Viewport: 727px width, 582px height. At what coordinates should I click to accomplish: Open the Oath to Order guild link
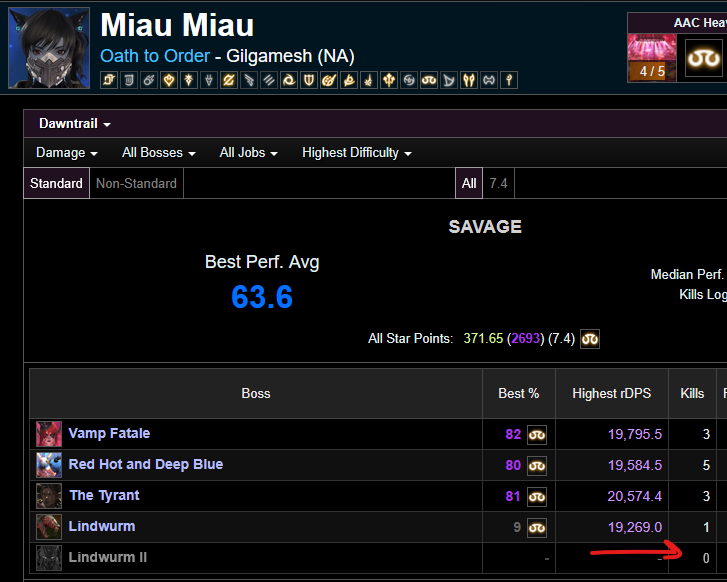[155, 56]
